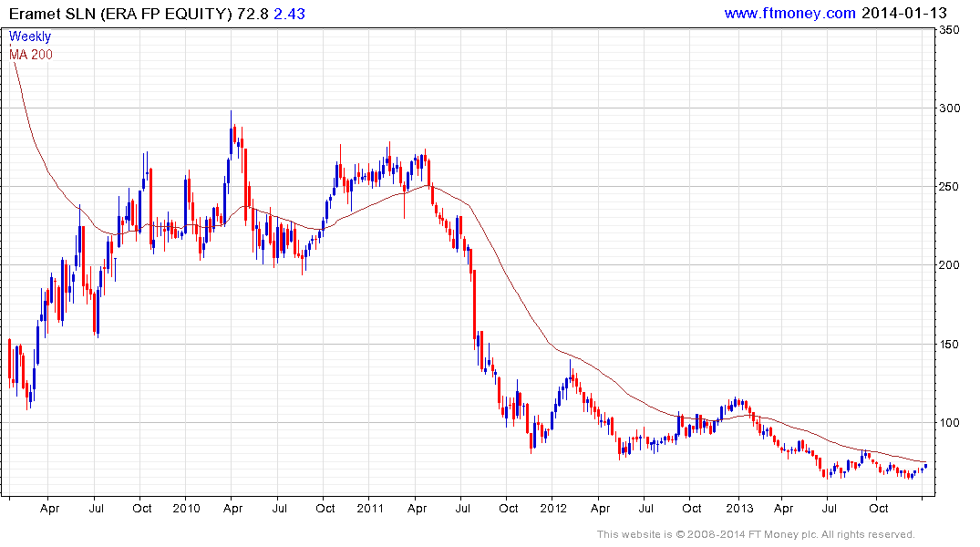The width and height of the screenshot is (980, 547).
Task: Click the Jul label between 2011 and 2012
Action: 462,508
